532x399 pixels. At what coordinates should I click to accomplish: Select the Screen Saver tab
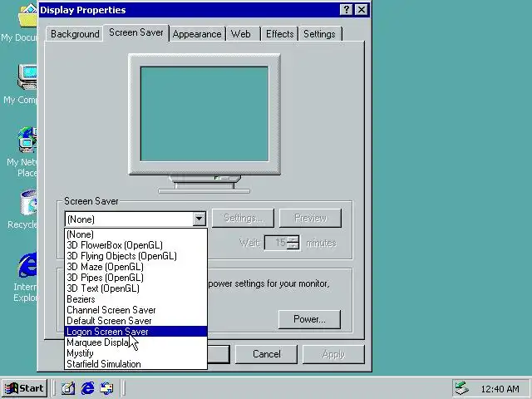click(x=136, y=32)
